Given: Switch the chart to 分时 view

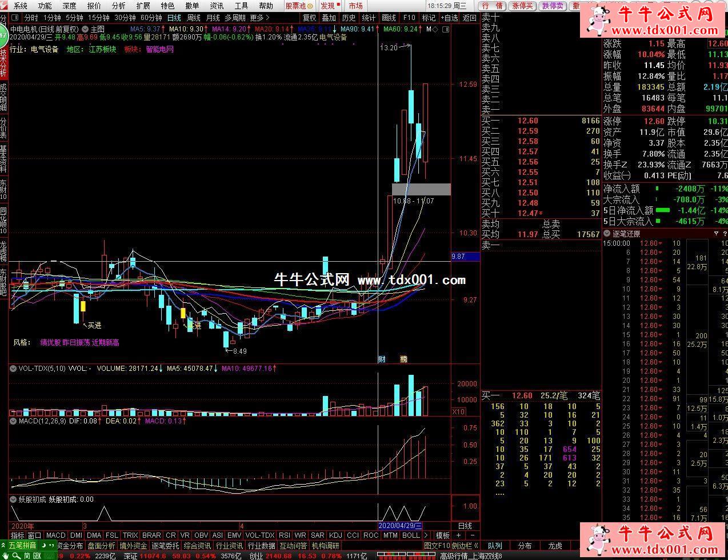Looking at the screenshot, I should 31,18.
